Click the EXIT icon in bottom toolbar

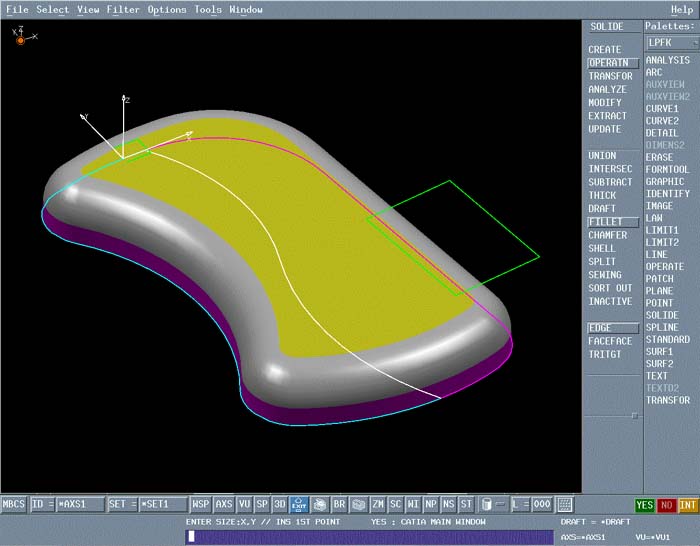pyautogui.click(x=298, y=505)
